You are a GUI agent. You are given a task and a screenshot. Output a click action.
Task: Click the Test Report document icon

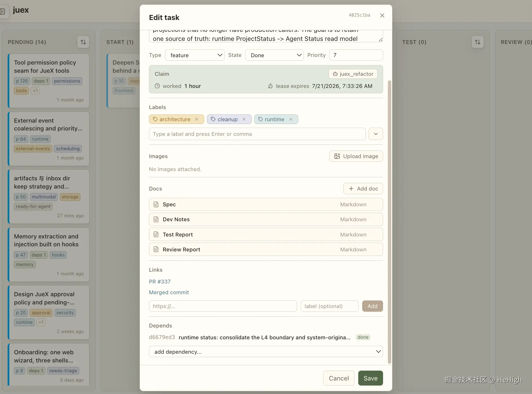(156, 234)
